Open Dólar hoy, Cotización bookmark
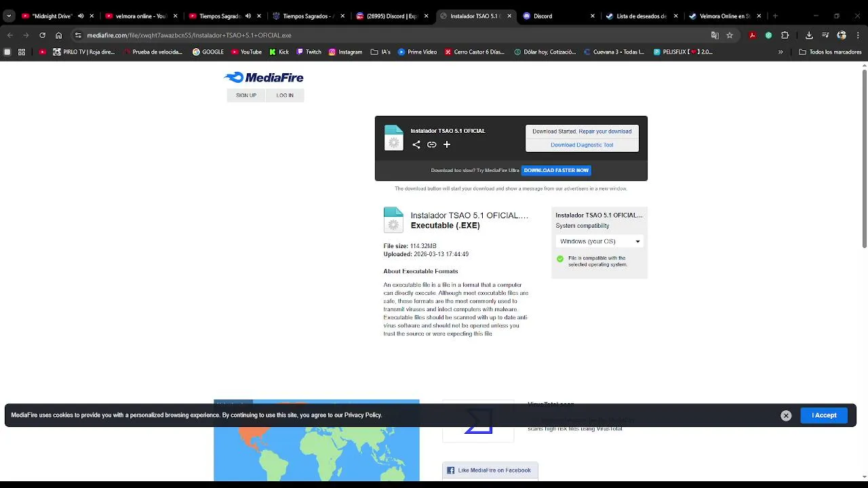This screenshot has height=488, width=868. (x=545, y=52)
